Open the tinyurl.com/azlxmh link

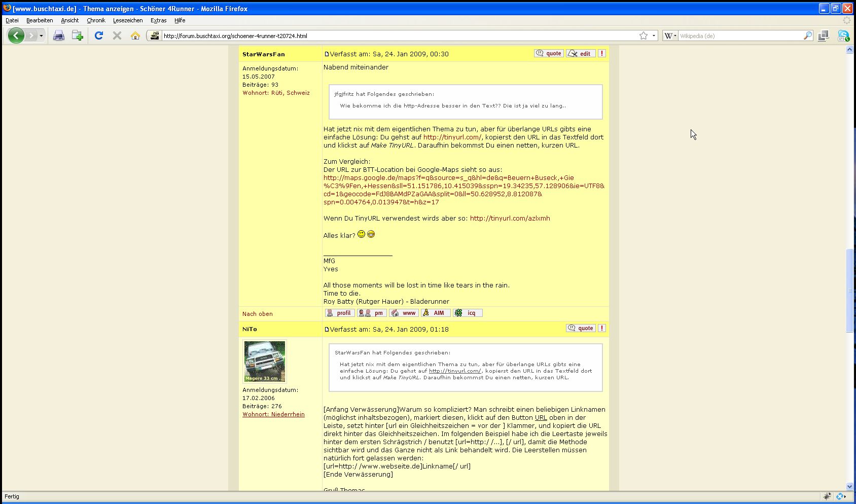click(x=510, y=219)
